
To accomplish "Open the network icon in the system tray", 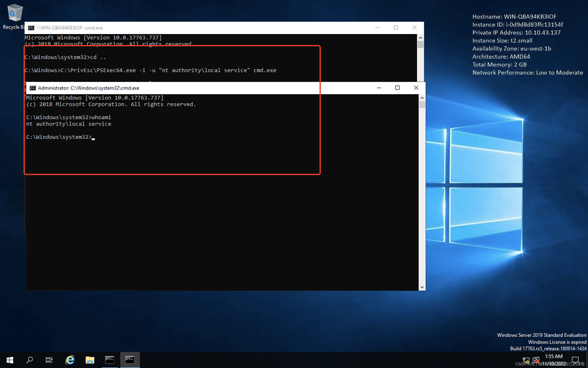I will (526, 360).
